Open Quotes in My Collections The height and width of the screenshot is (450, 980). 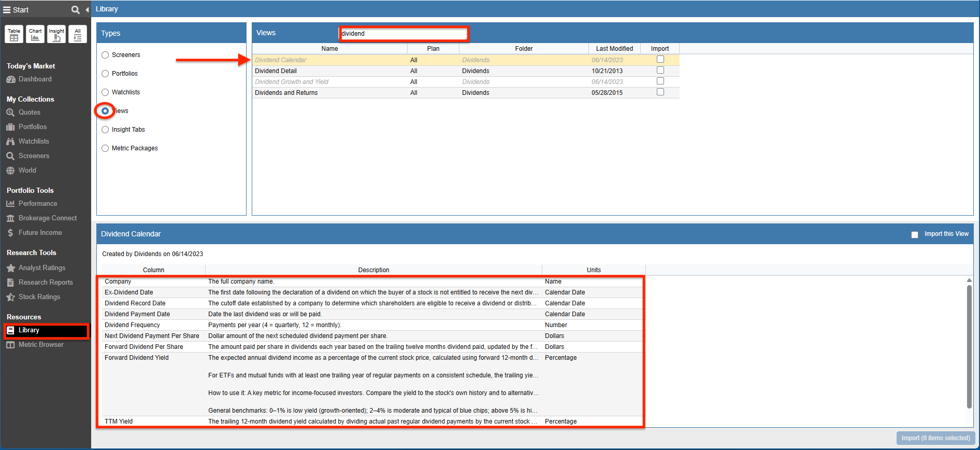(x=29, y=112)
